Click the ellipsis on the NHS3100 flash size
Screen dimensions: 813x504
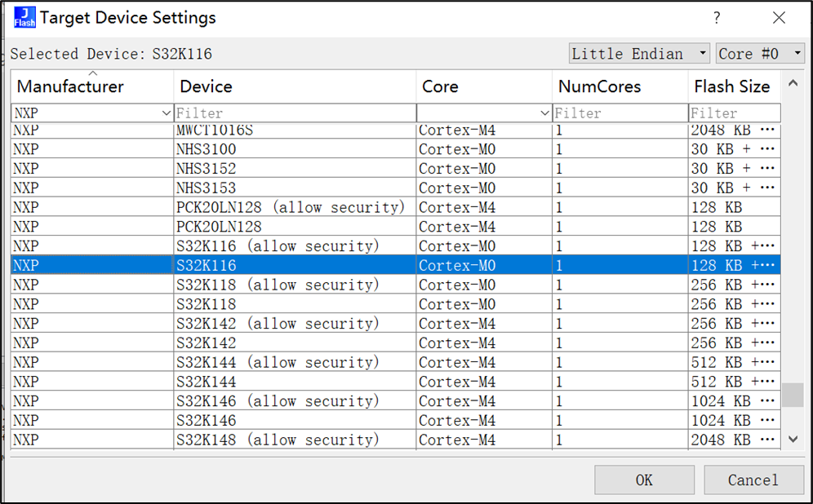[766, 149]
